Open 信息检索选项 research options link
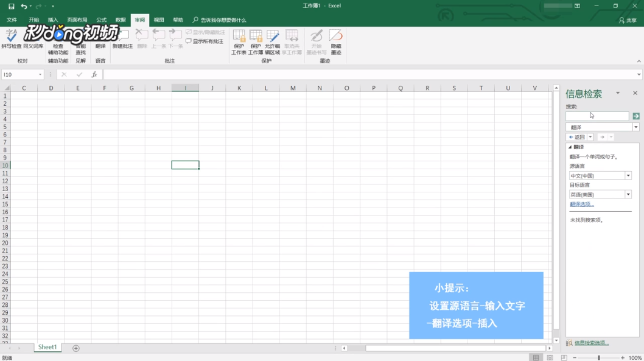 click(592, 343)
